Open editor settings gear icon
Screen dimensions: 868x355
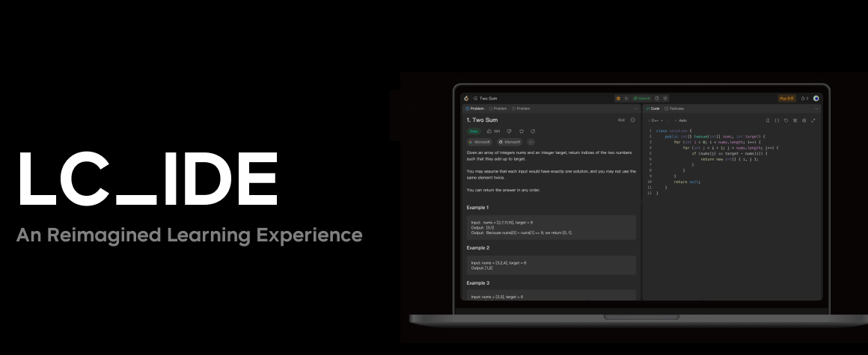point(804,120)
